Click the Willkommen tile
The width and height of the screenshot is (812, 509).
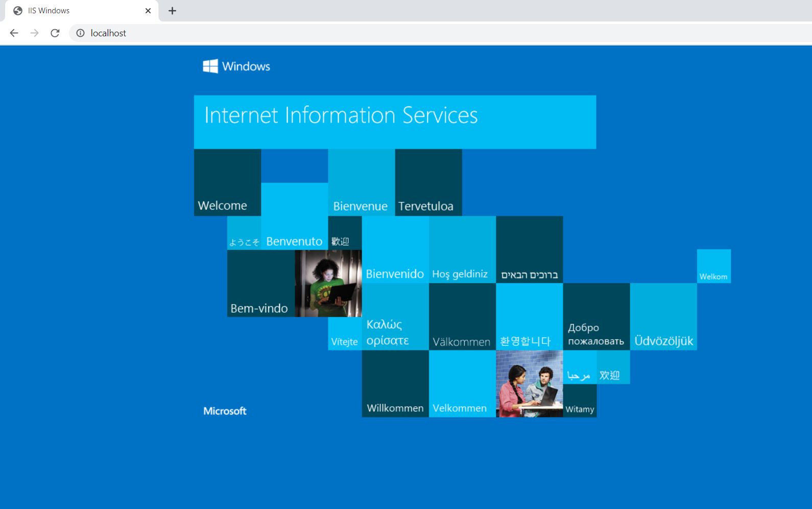pyautogui.click(x=395, y=384)
